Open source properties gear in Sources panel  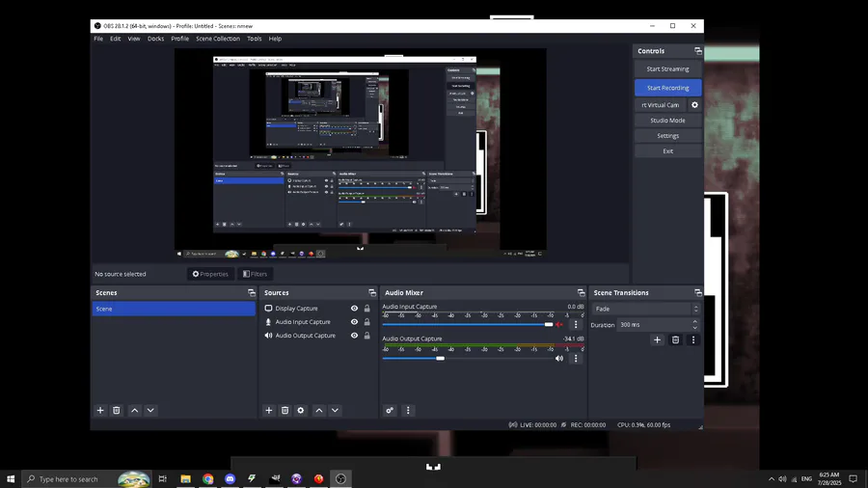301,411
